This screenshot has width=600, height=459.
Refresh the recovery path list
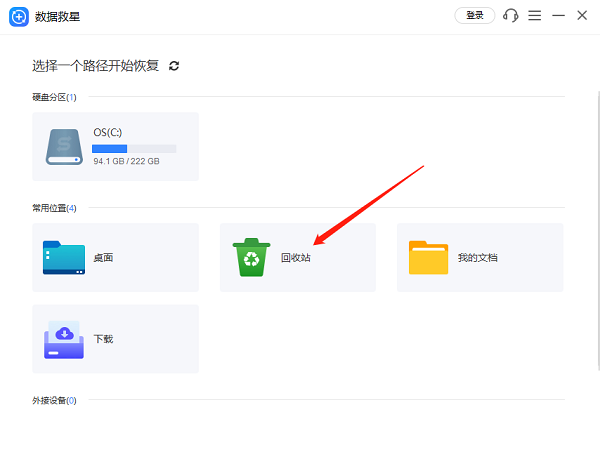(x=175, y=66)
